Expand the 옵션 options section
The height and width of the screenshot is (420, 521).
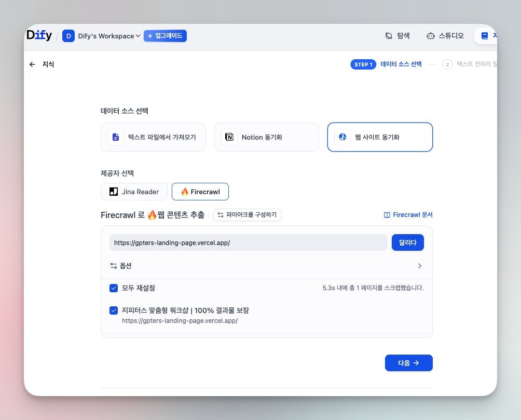[267, 266]
